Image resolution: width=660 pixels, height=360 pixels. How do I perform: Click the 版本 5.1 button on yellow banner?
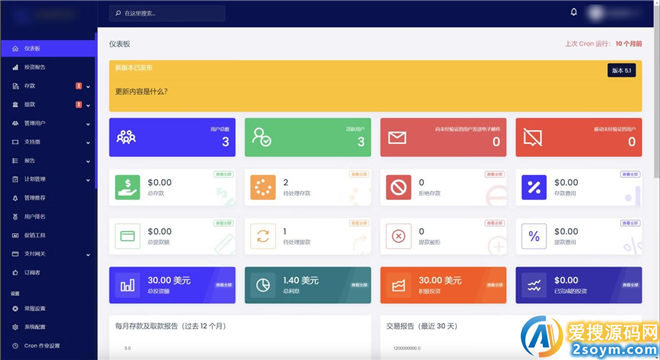point(621,70)
